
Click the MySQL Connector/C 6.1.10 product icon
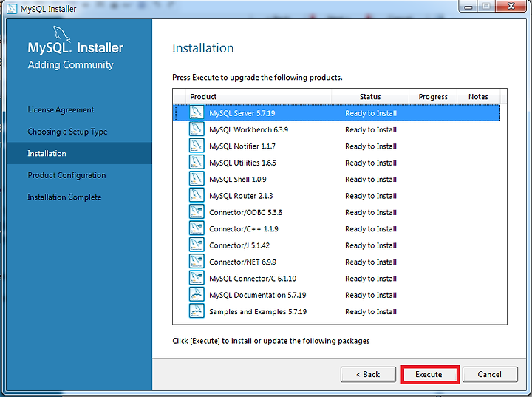click(x=197, y=278)
